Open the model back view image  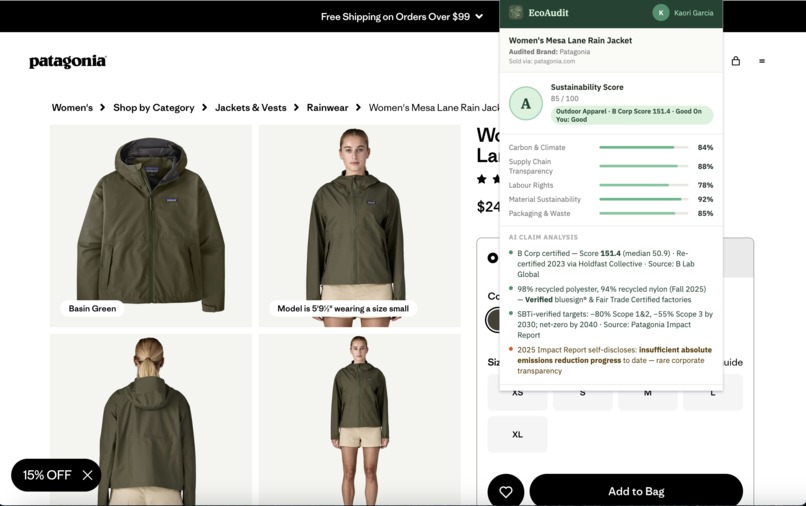(x=151, y=420)
